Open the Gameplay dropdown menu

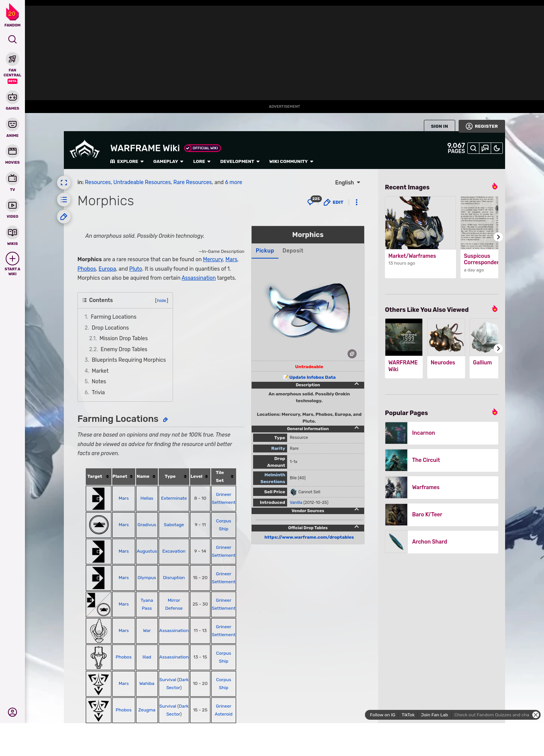tap(168, 161)
